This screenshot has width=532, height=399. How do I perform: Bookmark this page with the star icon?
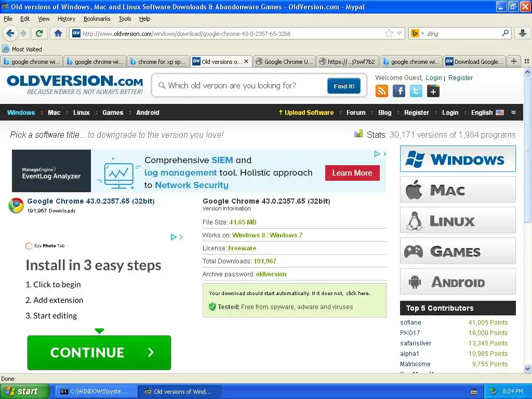click(x=389, y=33)
